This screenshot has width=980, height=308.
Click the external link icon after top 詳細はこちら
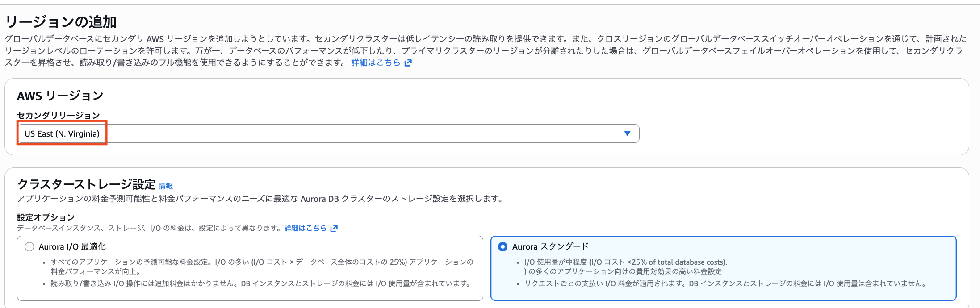(407, 62)
